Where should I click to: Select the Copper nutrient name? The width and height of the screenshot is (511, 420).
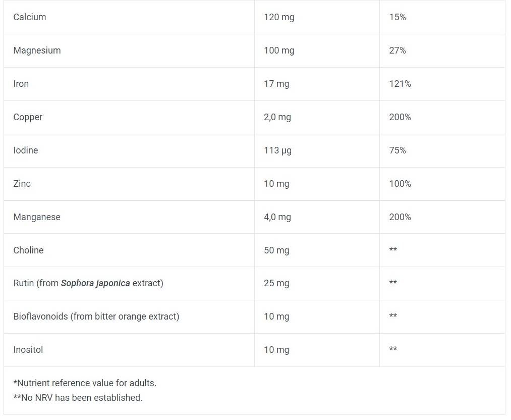click(x=28, y=117)
